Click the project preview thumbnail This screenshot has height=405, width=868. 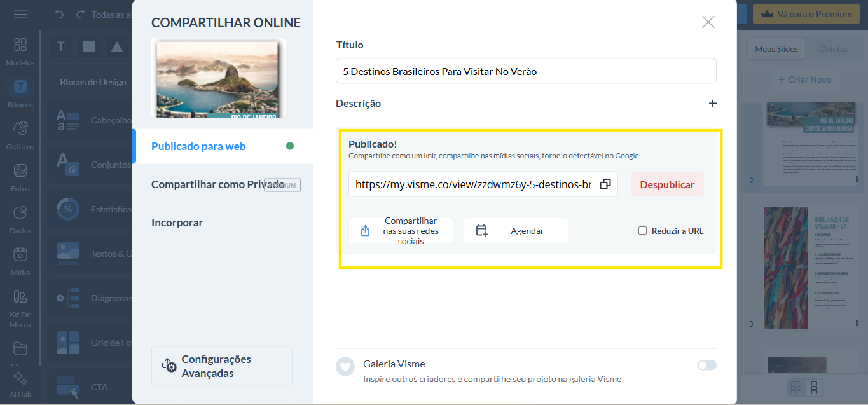coord(217,78)
